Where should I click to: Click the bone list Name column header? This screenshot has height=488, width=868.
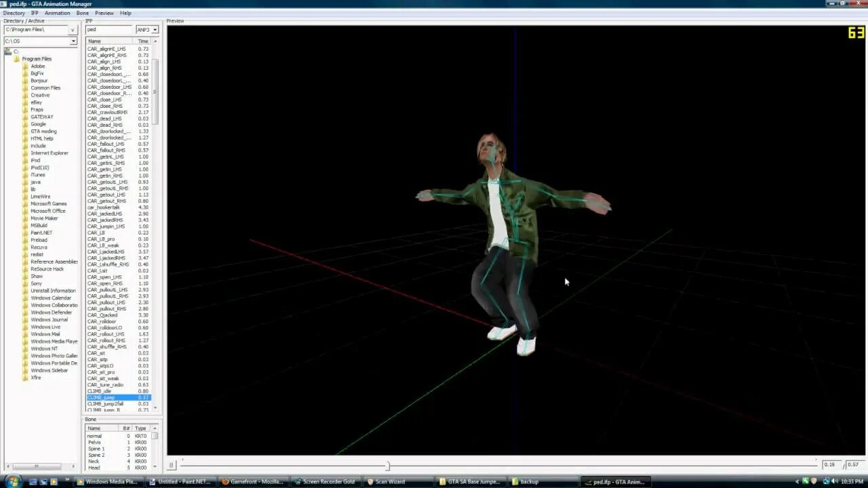(102, 428)
